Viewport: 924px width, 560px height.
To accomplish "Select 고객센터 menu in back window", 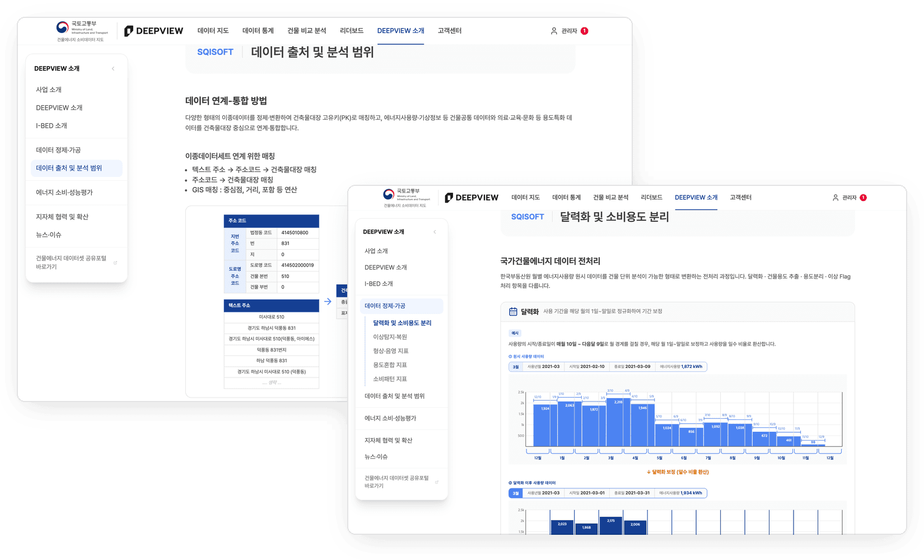I will pos(450,31).
